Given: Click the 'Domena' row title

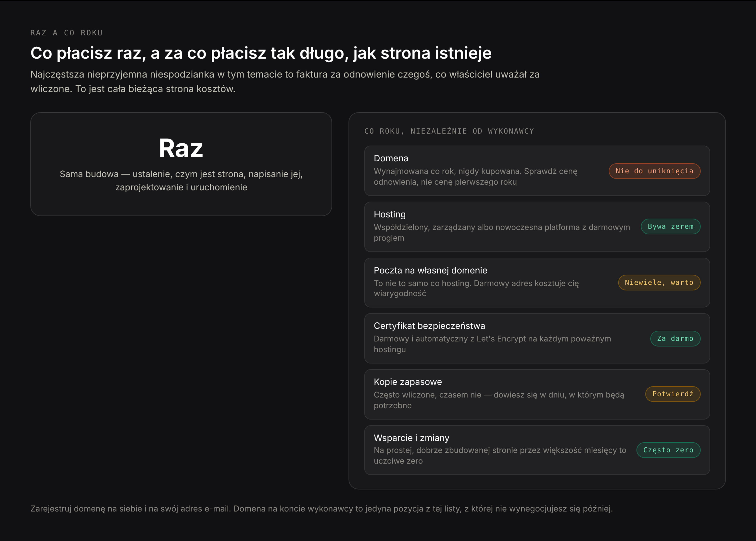Looking at the screenshot, I should pos(391,158).
